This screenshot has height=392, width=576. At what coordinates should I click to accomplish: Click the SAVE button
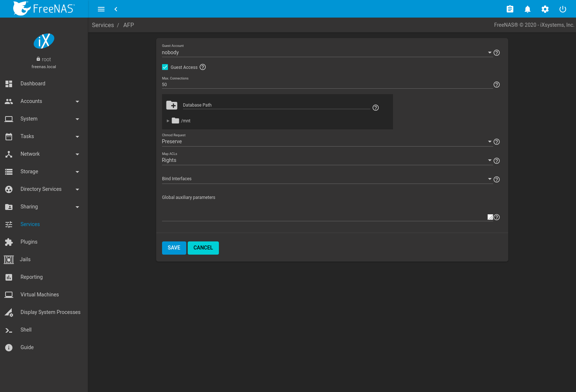click(174, 248)
